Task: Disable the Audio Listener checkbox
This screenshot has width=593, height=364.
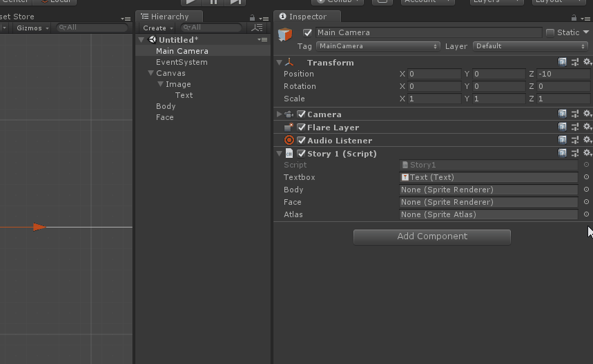Action: pos(302,141)
